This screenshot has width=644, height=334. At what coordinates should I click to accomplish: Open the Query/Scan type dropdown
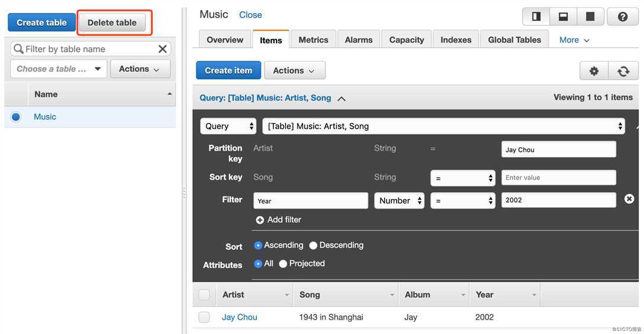[x=228, y=127]
